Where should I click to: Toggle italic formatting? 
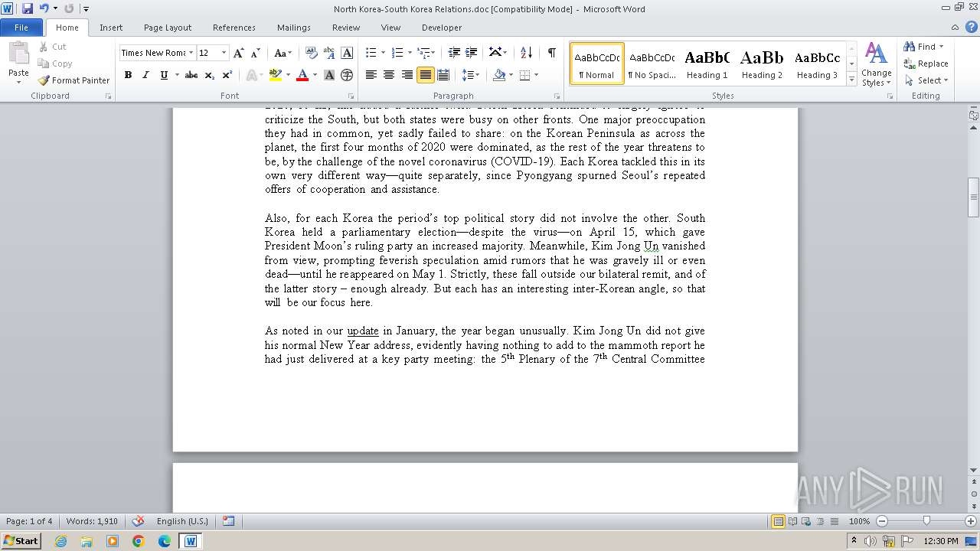click(145, 75)
